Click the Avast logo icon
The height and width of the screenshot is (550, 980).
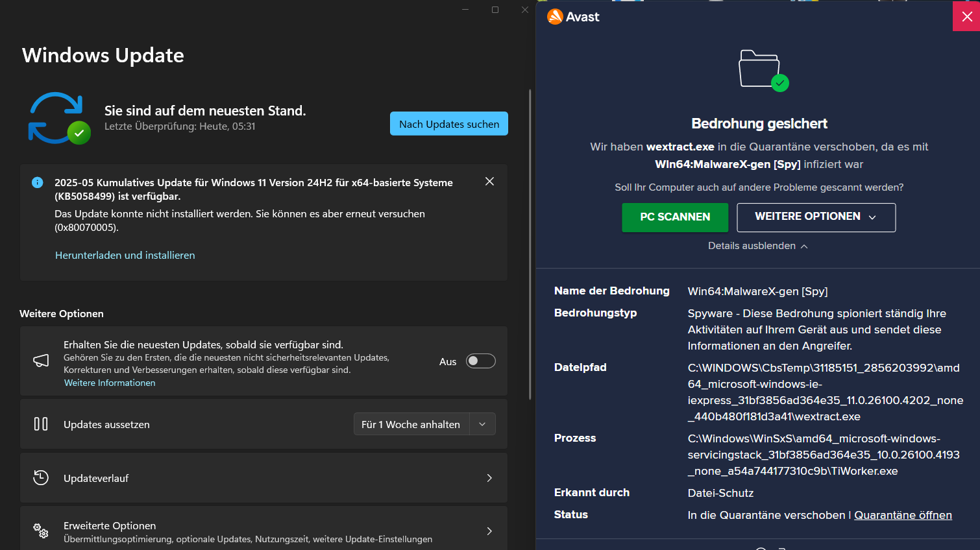(x=555, y=17)
